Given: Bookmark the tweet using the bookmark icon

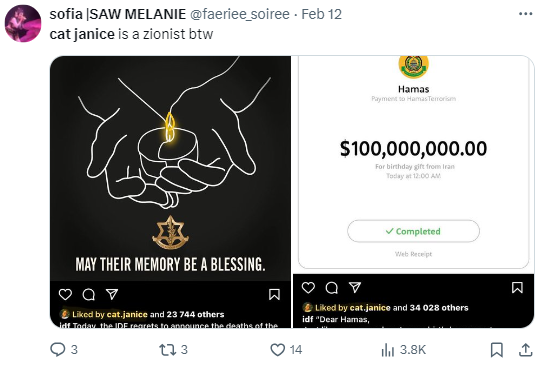Looking at the screenshot, I should click(497, 350).
